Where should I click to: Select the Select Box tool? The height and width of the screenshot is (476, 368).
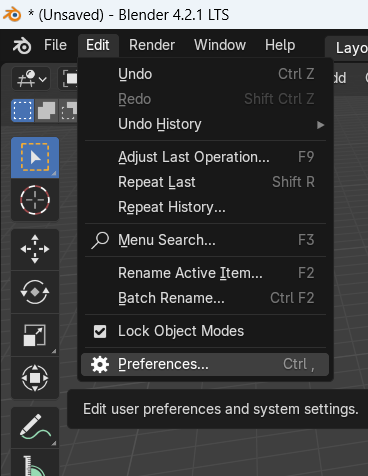click(x=35, y=157)
